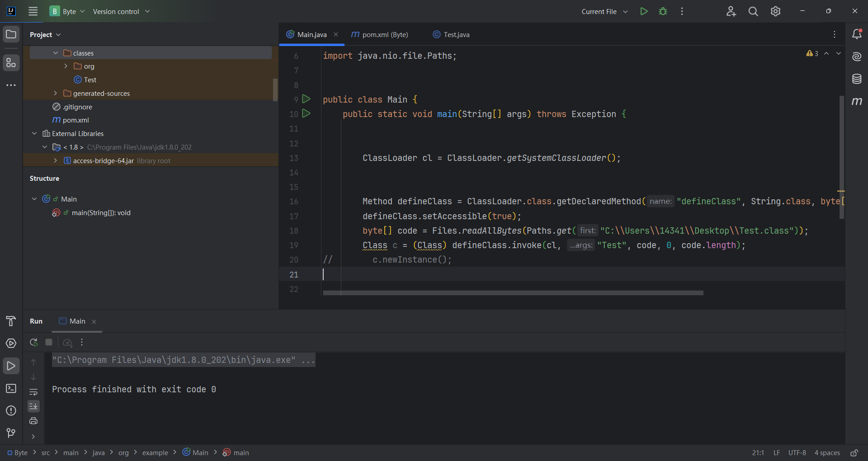This screenshot has height=461, width=868.
Task: Click 4 spaces indent setting
Action: click(827, 453)
